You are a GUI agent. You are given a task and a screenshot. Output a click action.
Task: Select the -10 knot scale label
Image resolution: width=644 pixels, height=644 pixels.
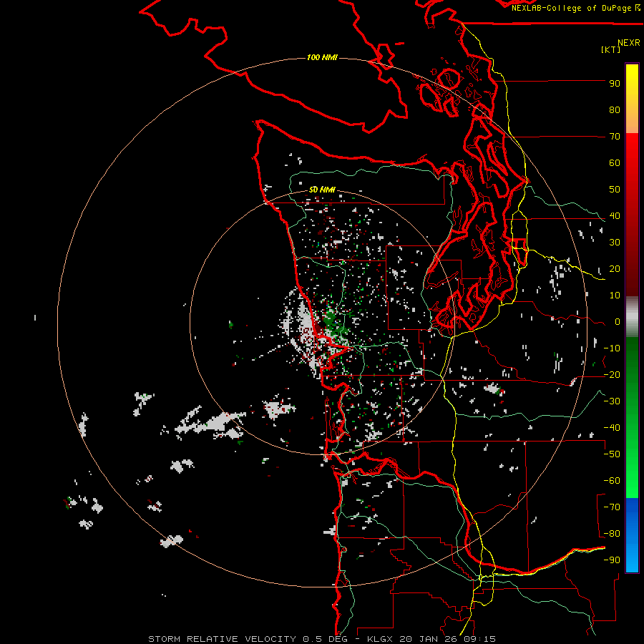[x=612, y=348]
